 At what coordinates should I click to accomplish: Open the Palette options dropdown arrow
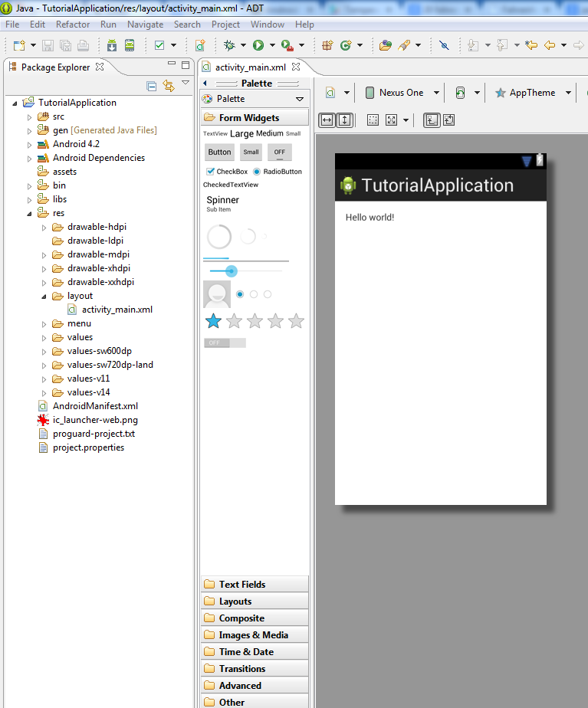coord(300,99)
